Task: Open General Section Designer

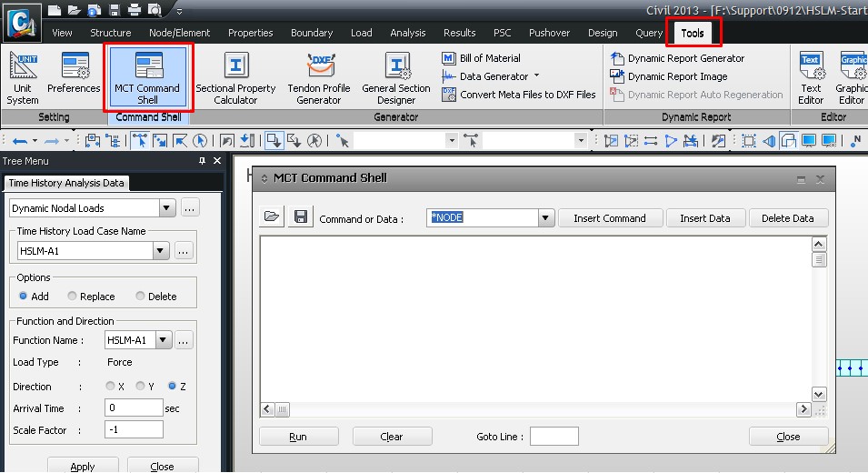Action: [x=396, y=77]
